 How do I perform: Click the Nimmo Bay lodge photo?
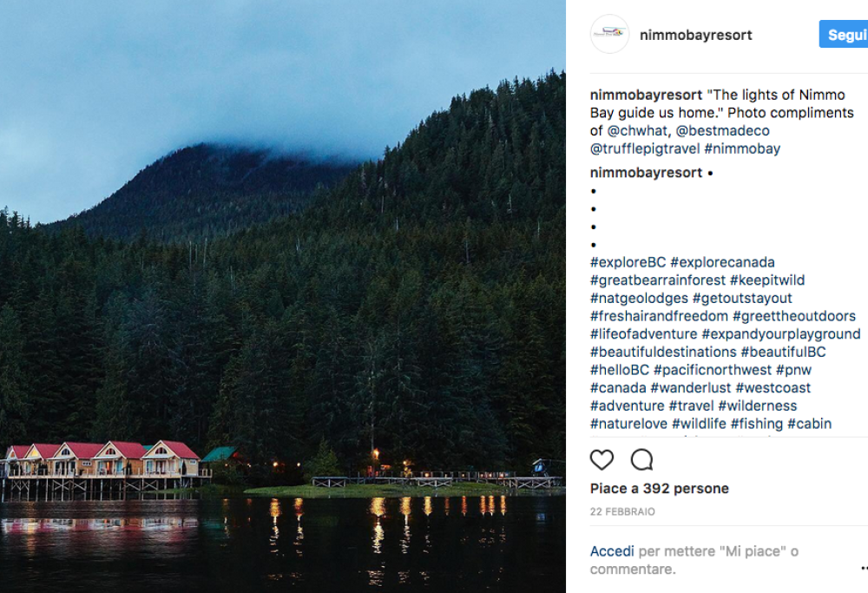(282, 296)
